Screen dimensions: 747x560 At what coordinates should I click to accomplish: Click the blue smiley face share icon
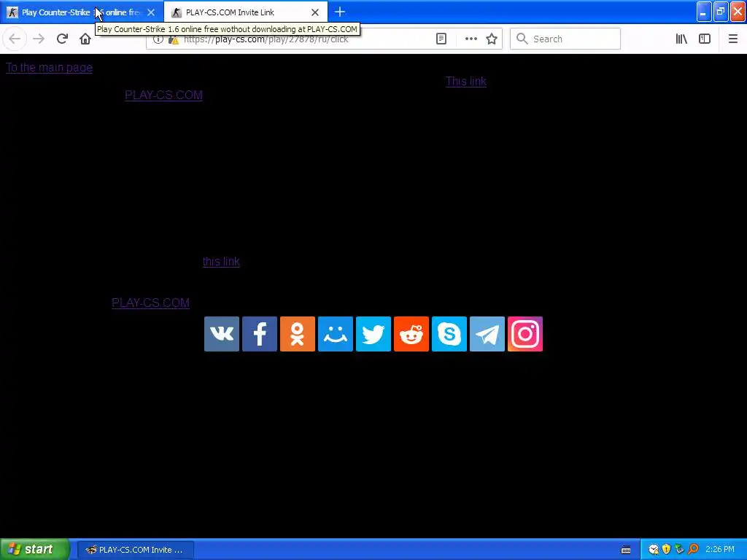click(336, 334)
